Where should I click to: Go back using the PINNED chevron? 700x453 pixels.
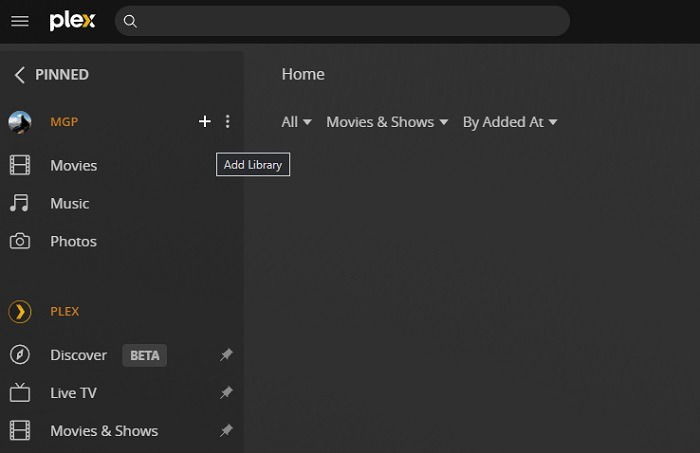19,75
